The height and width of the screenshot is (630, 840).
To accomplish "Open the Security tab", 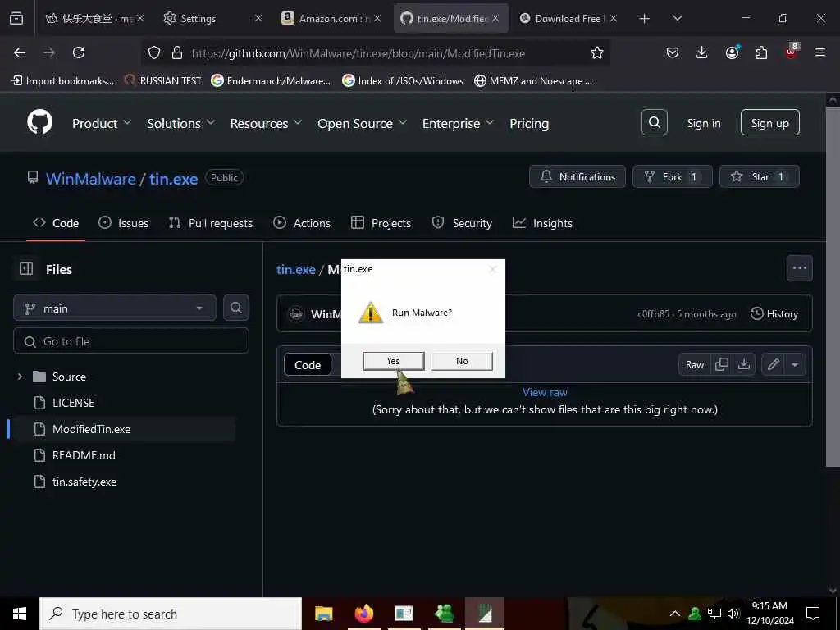I will point(462,223).
